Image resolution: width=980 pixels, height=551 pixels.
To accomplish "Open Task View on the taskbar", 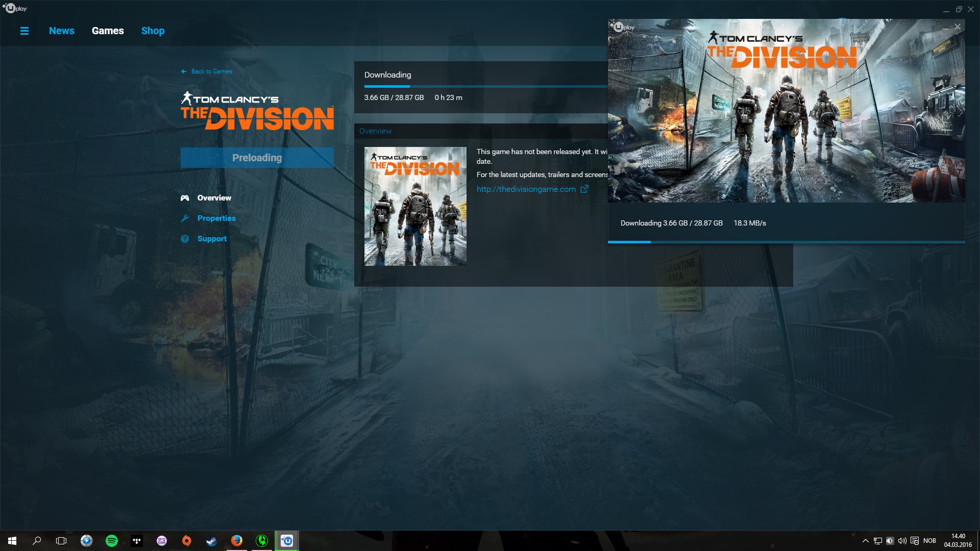I will coord(61,541).
